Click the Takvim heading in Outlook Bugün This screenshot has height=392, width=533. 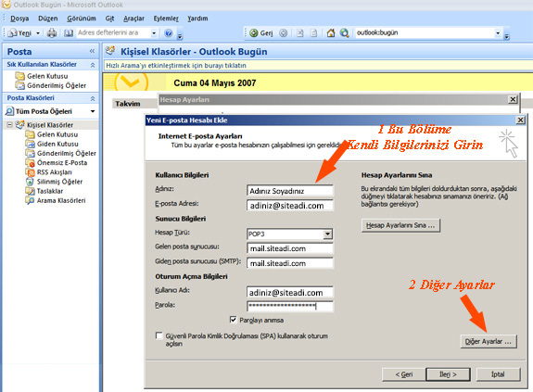pos(128,104)
